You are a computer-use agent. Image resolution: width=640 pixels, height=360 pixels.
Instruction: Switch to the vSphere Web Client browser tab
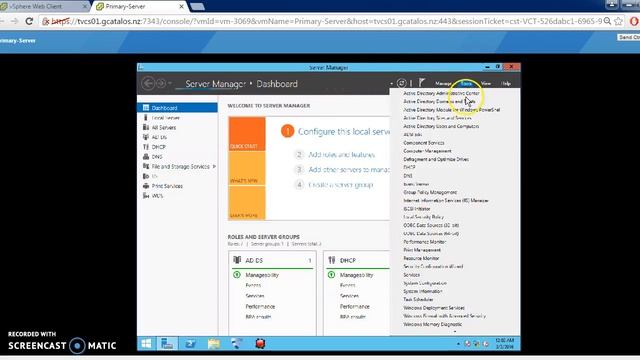tap(44, 6)
